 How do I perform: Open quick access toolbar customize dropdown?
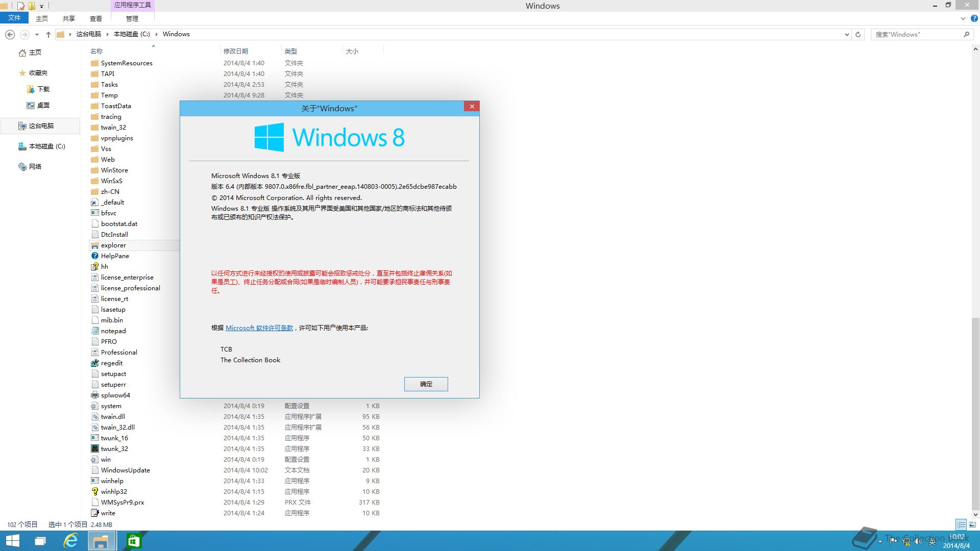pyautogui.click(x=42, y=6)
